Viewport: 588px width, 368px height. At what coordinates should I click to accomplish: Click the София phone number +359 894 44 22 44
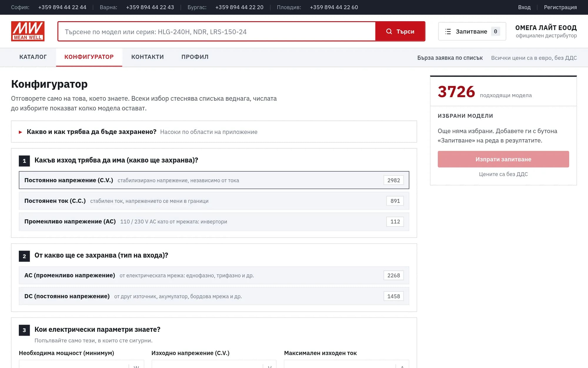tap(62, 7)
